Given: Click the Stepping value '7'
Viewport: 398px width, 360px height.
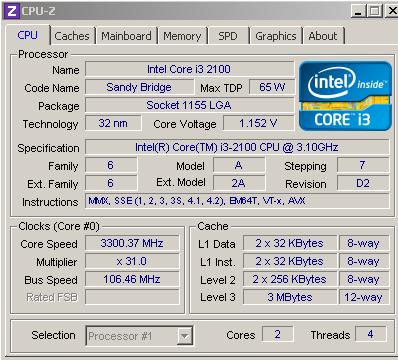Looking at the screenshot, I should coord(363,165).
